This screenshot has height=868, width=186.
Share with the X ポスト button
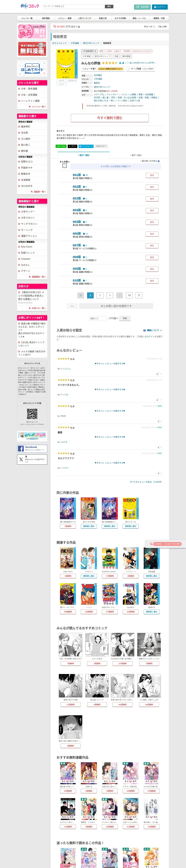73,146
